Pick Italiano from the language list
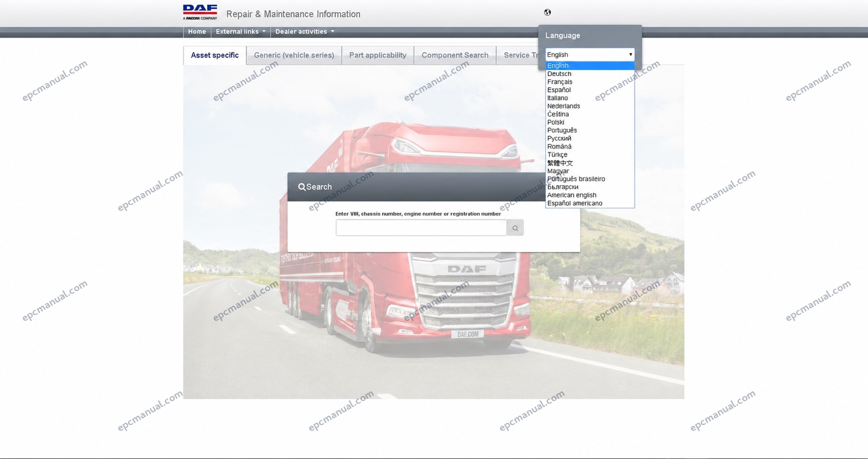Viewport: 868px width, 459px height. click(x=590, y=98)
